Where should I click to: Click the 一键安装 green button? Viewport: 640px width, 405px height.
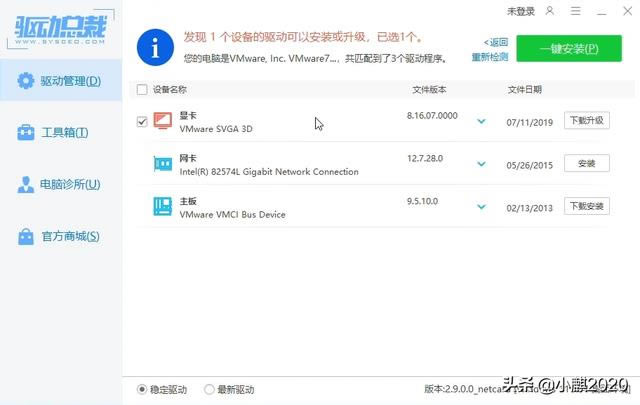pyautogui.click(x=569, y=49)
